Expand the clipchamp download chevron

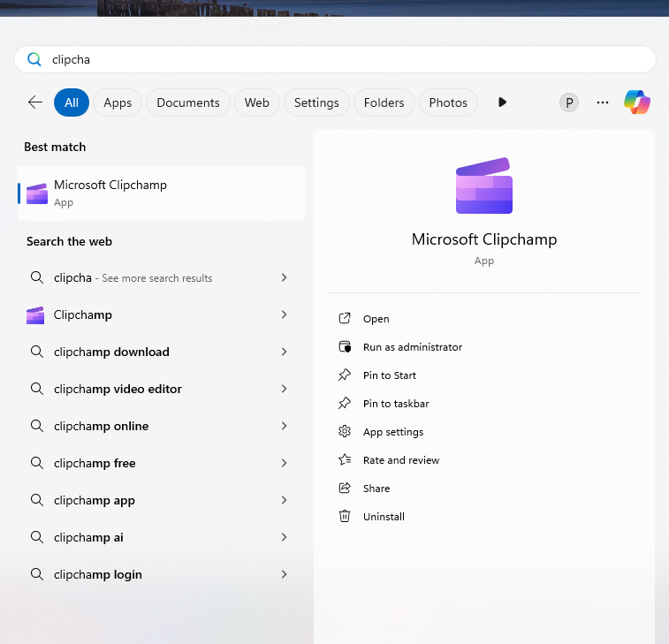(285, 352)
